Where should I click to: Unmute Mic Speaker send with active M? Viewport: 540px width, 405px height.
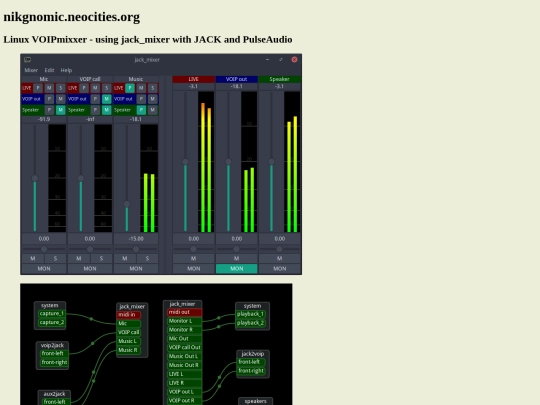click(61, 110)
